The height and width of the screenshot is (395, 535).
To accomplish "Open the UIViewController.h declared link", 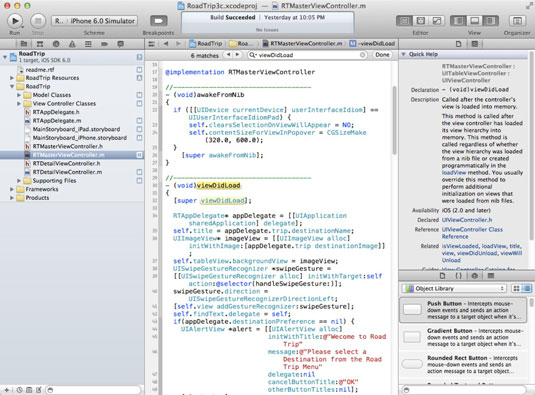I will (467, 220).
